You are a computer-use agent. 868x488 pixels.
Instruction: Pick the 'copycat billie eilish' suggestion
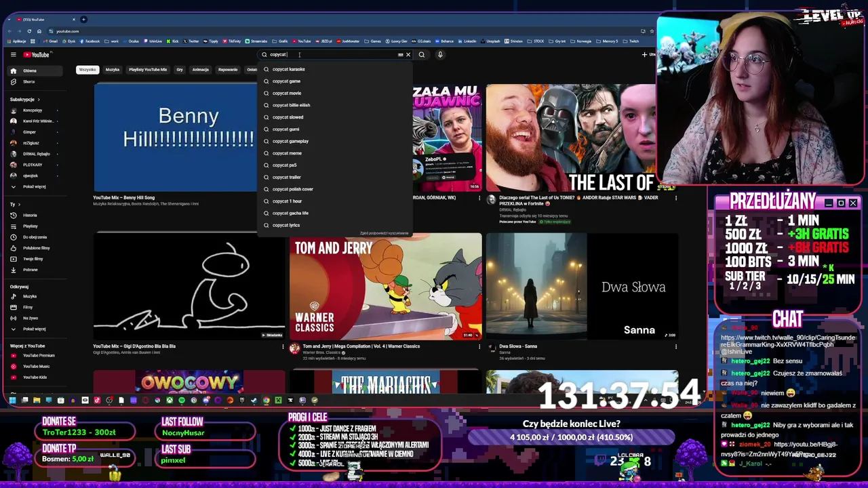pos(336,105)
